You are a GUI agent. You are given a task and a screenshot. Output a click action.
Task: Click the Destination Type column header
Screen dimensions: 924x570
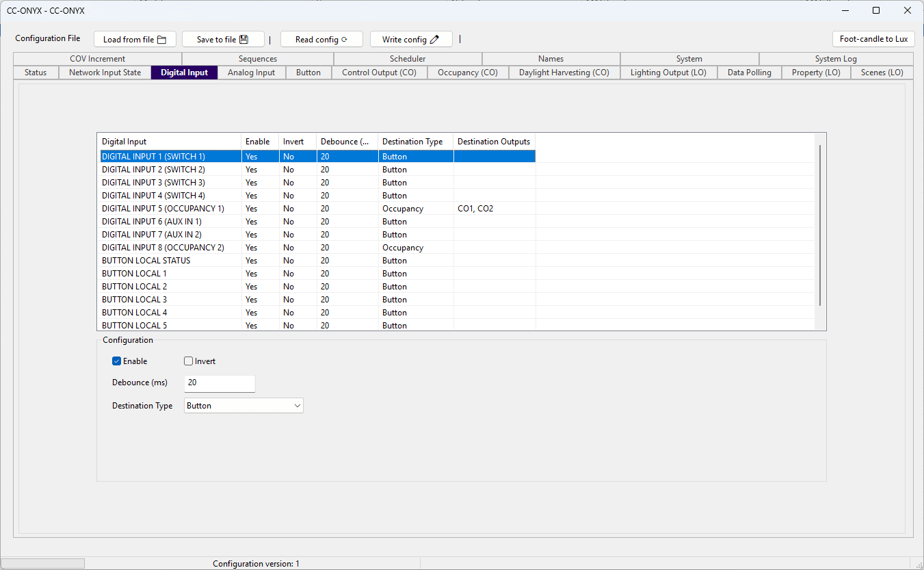(416, 142)
